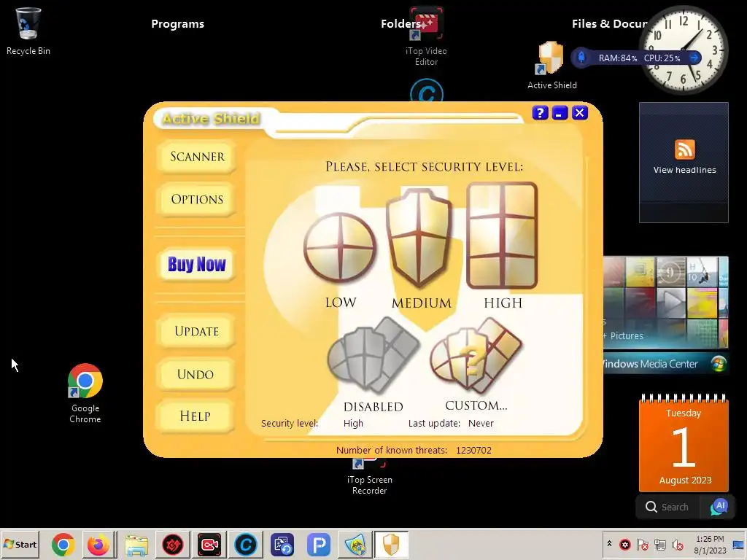Open the AI chat icon beside Search

(x=719, y=507)
